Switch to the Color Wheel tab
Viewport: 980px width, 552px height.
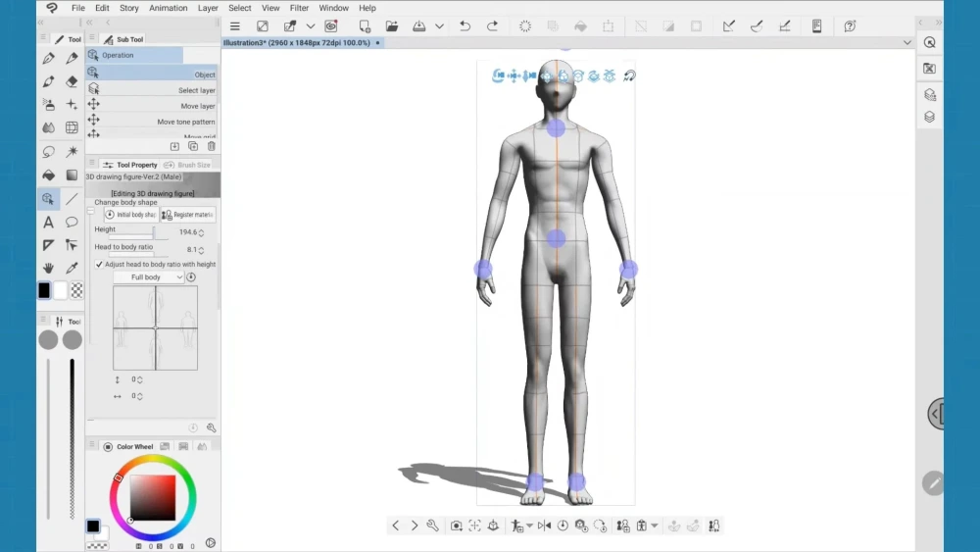(128, 446)
